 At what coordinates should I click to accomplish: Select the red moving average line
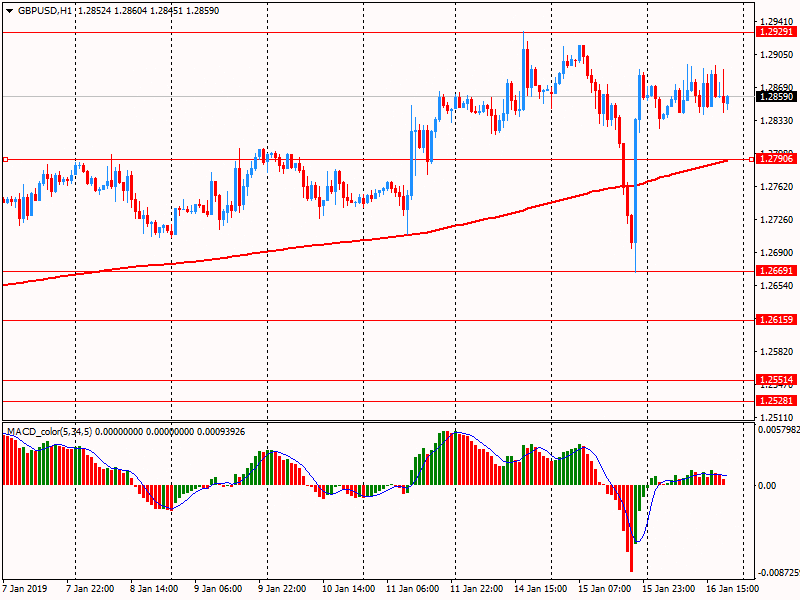(x=300, y=247)
